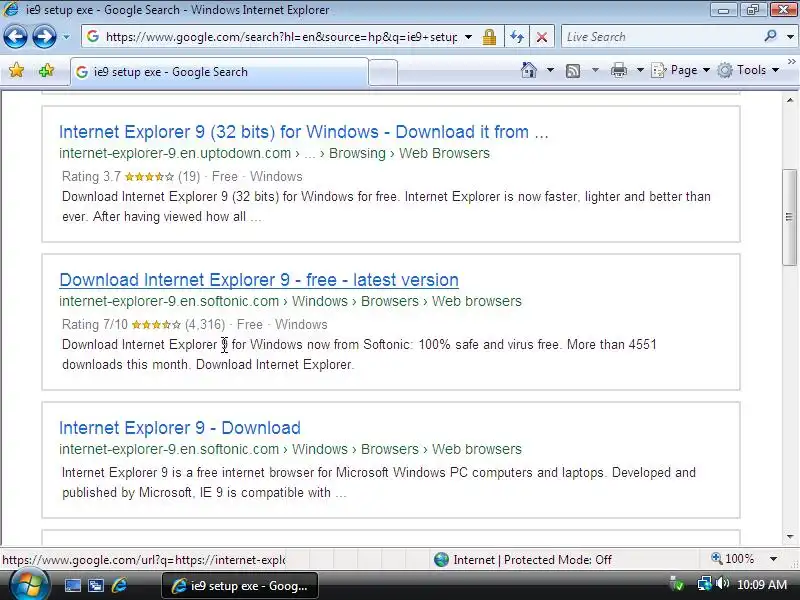
Task: Click into the Live Search box
Action: point(661,37)
